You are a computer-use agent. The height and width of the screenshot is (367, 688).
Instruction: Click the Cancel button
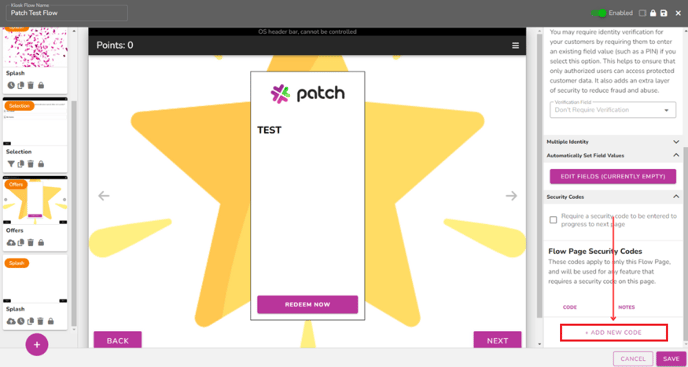point(633,359)
